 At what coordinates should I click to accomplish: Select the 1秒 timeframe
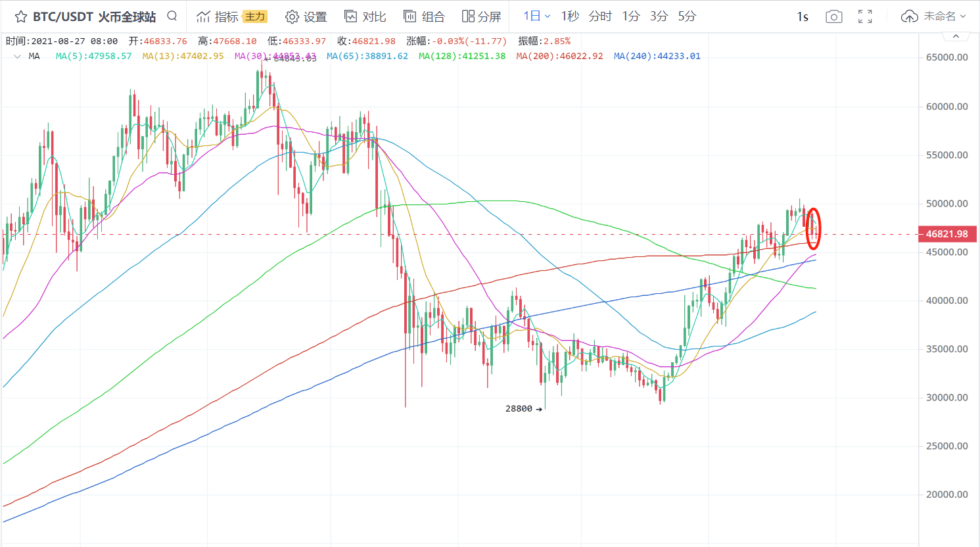pos(570,16)
